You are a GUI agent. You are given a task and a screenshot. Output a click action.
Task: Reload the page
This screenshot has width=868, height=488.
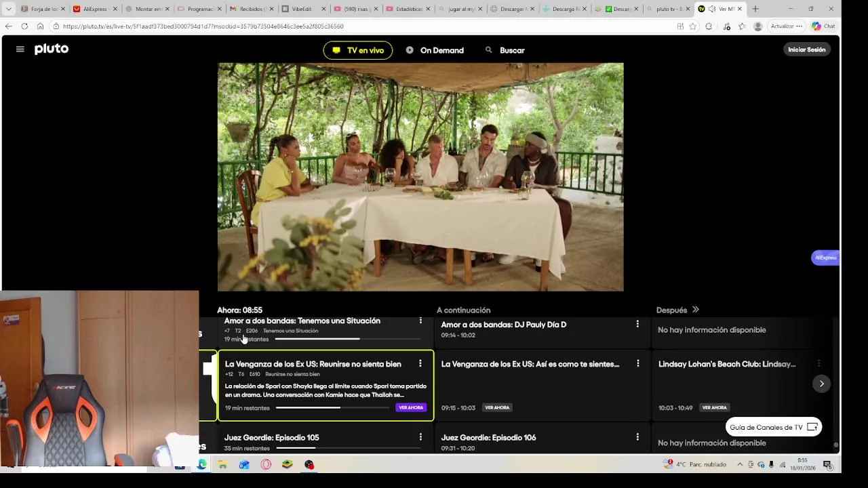(24, 26)
